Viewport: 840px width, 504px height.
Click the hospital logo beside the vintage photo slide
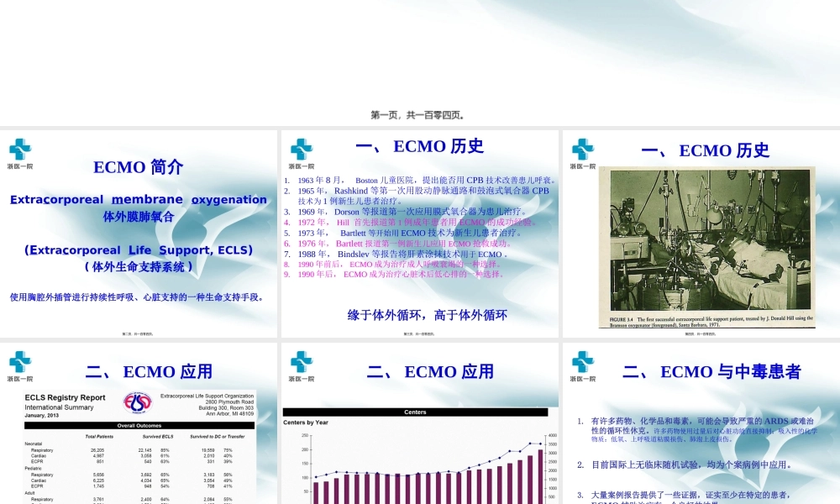[x=581, y=148]
